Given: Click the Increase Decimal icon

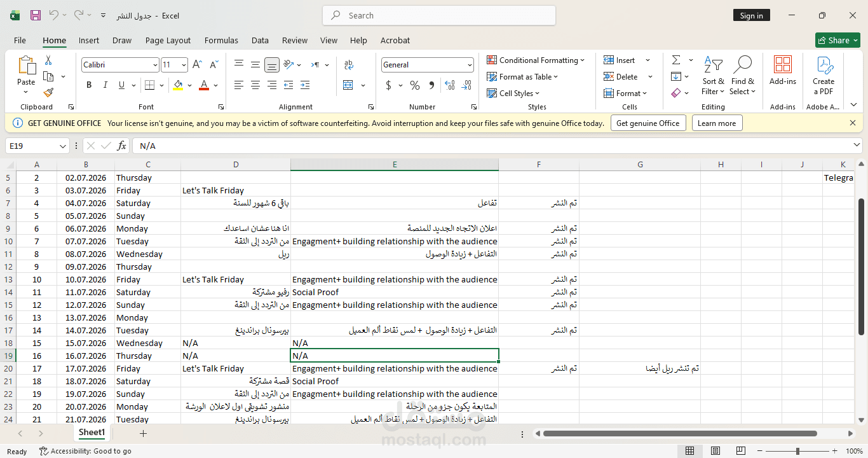Looking at the screenshot, I should pos(450,85).
